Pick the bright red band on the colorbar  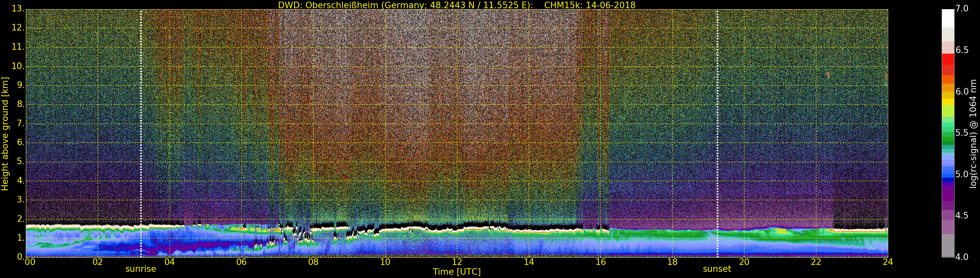[948, 59]
